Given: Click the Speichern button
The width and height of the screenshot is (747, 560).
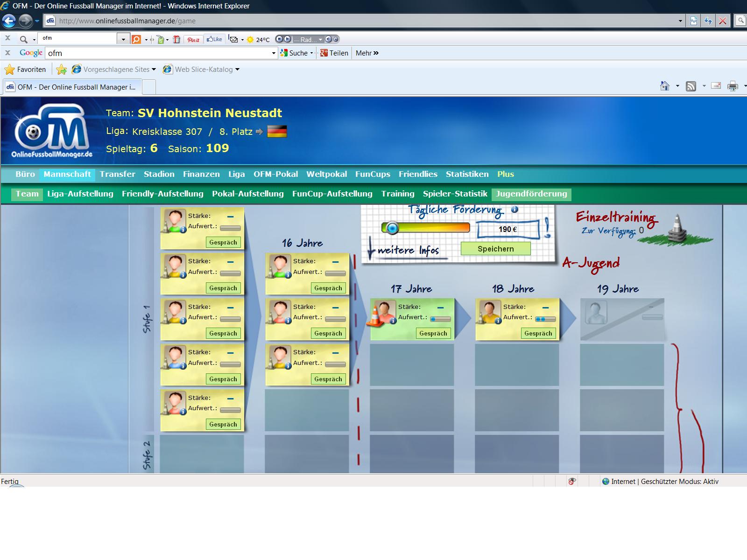Looking at the screenshot, I should click(495, 249).
